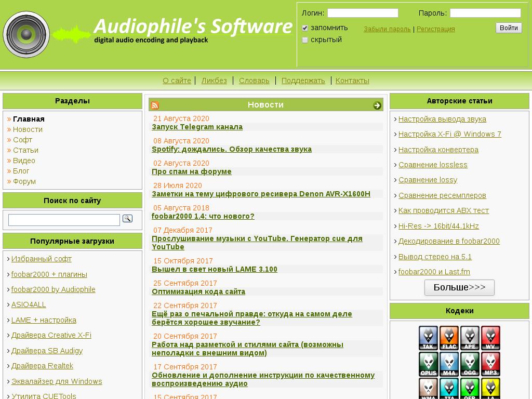Image resolution: width=532 pixels, height=399 pixels.
Task: Open the О сайте menu link
Action: pyautogui.click(x=177, y=81)
